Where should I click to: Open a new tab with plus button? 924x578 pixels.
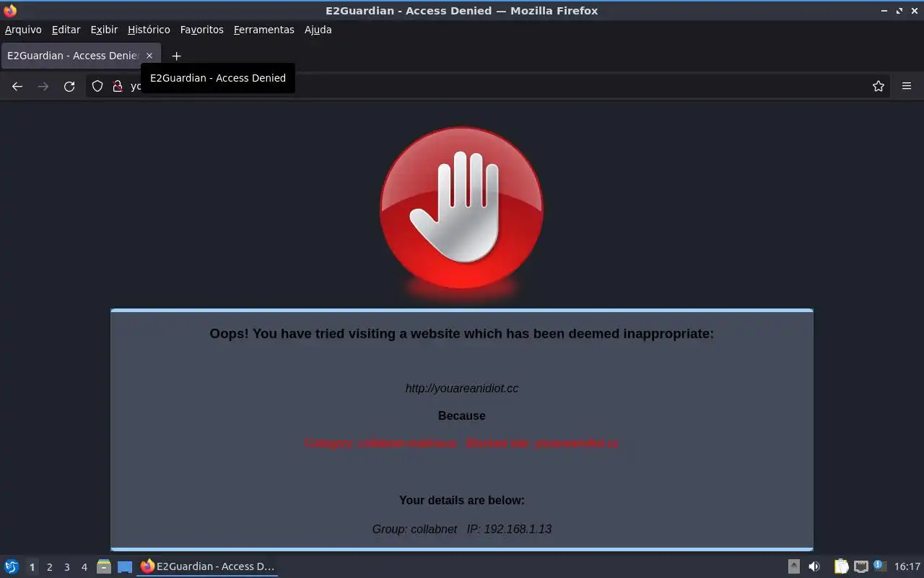176,56
